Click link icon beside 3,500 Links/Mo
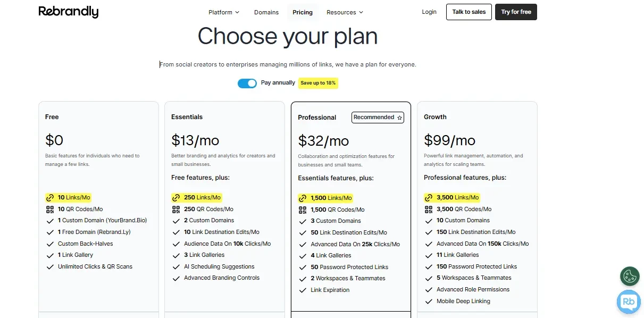Screen dimensions: 644x318 [429, 197]
